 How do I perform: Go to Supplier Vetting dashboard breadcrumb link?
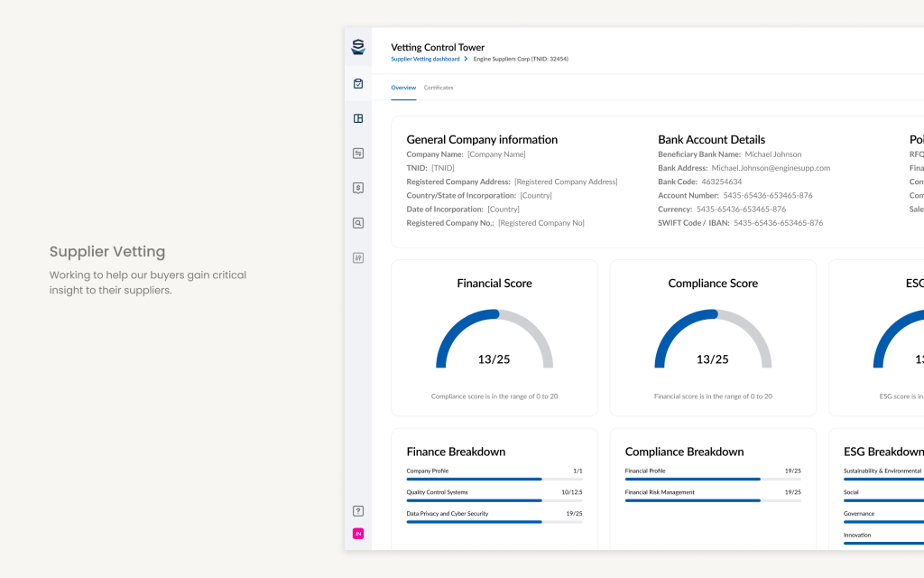pyautogui.click(x=425, y=59)
